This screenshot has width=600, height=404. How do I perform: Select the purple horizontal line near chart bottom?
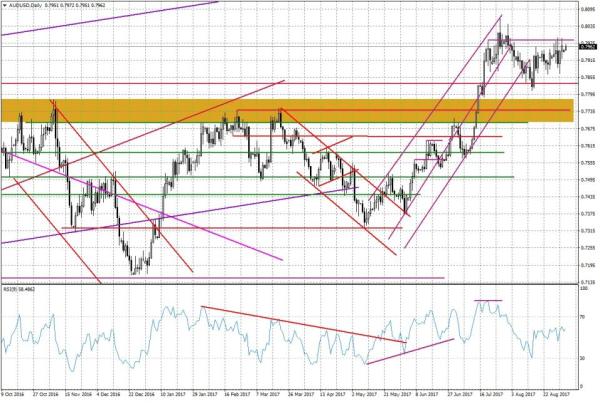220,278
